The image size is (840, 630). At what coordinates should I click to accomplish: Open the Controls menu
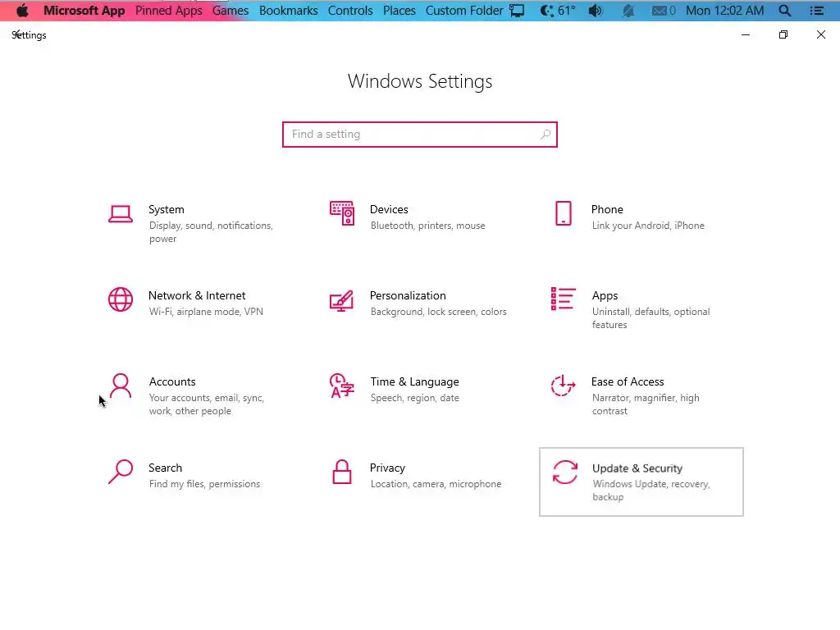(x=350, y=11)
